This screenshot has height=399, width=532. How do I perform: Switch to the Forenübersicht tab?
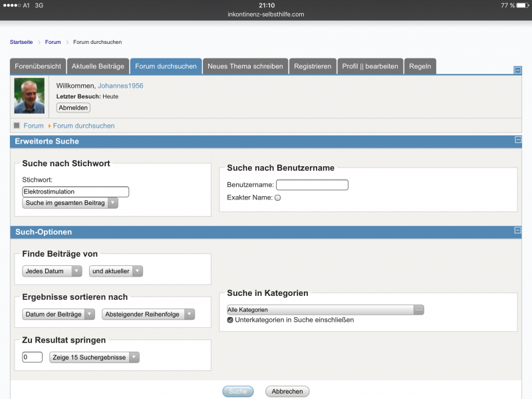click(38, 66)
